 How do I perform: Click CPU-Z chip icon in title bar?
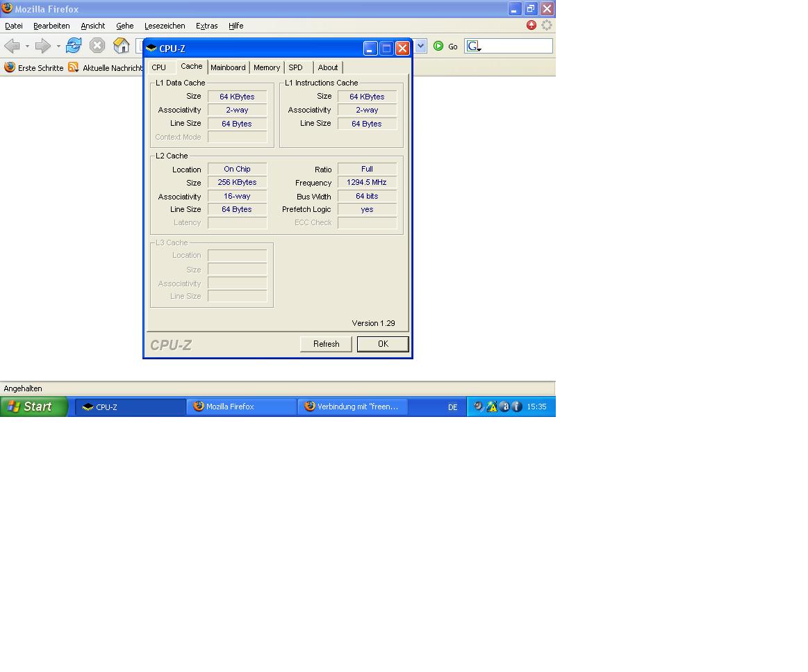click(x=151, y=48)
